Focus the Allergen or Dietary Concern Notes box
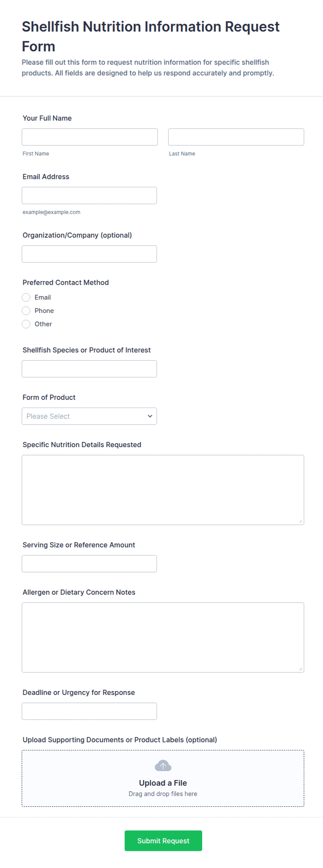The height and width of the screenshot is (868, 323). [163, 637]
